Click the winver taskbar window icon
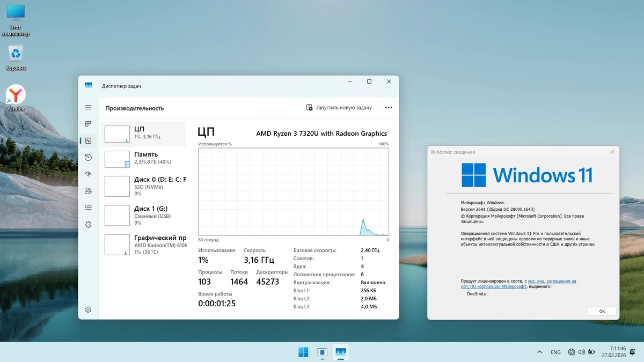The image size is (644, 362). (x=322, y=352)
